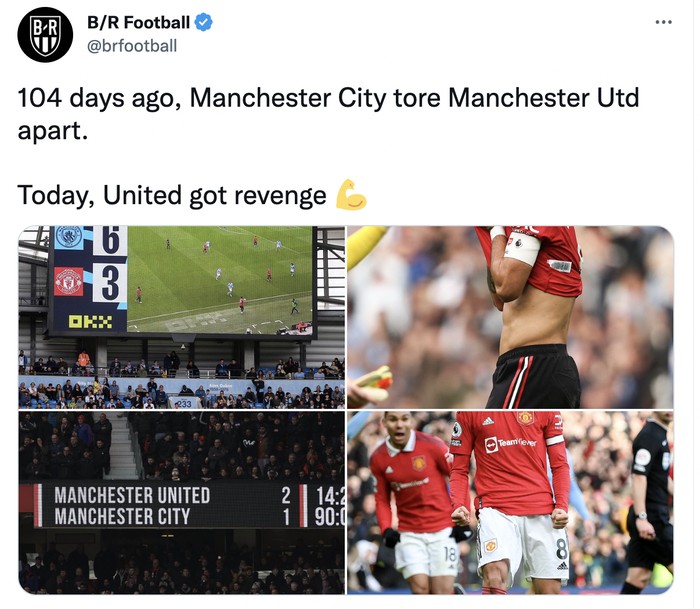700x609 pixels.
Task: Open the tweet's three-dot more menu
Action: point(663,22)
